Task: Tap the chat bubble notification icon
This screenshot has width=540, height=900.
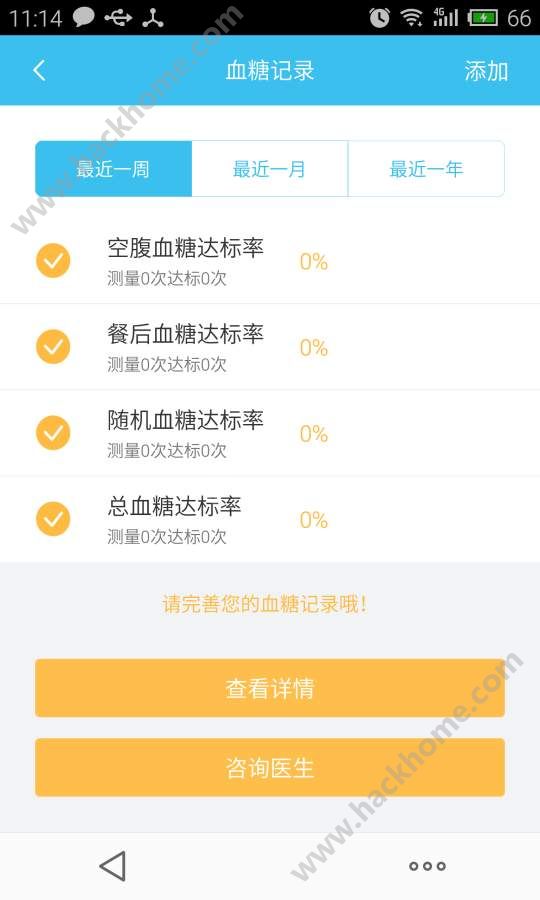Action: click(84, 17)
